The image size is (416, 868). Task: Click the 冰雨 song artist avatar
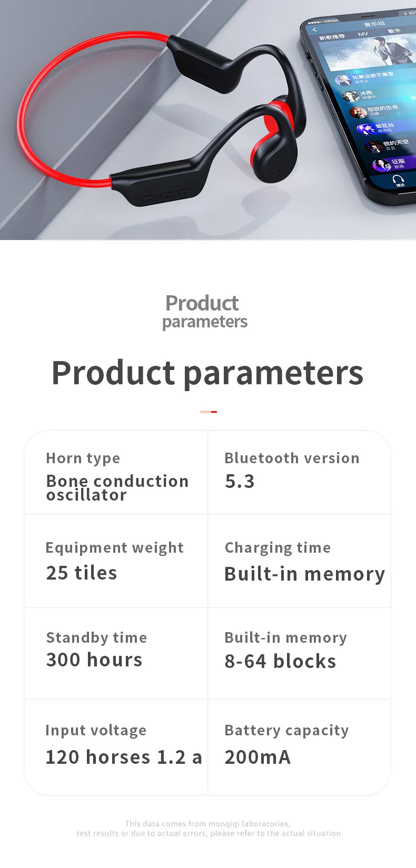[351, 96]
